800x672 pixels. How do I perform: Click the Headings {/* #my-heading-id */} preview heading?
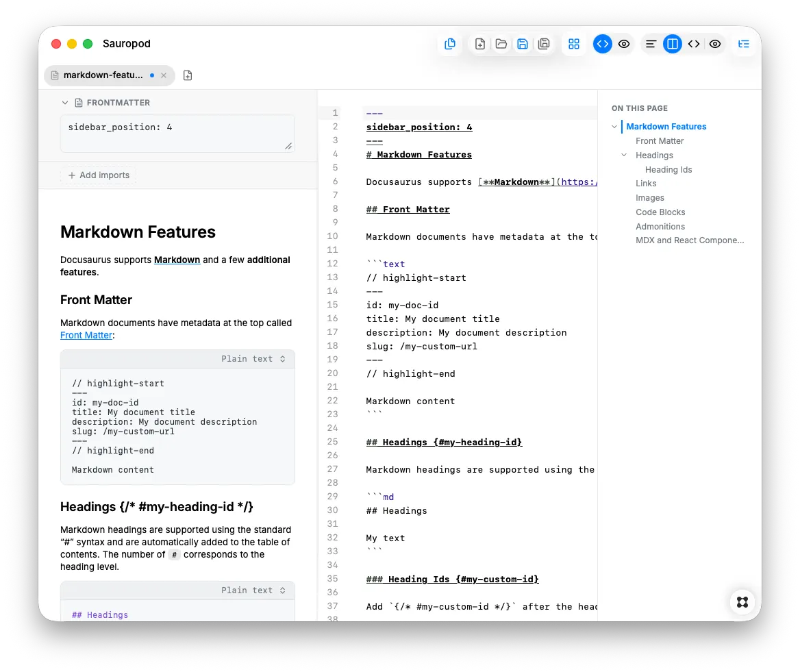click(x=157, y=507)
